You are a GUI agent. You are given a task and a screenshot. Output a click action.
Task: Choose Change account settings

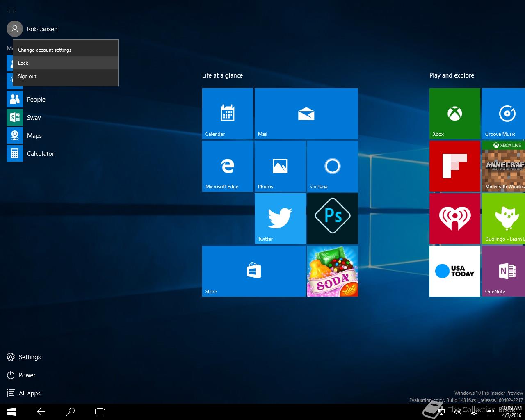click(x=66, y=50)
